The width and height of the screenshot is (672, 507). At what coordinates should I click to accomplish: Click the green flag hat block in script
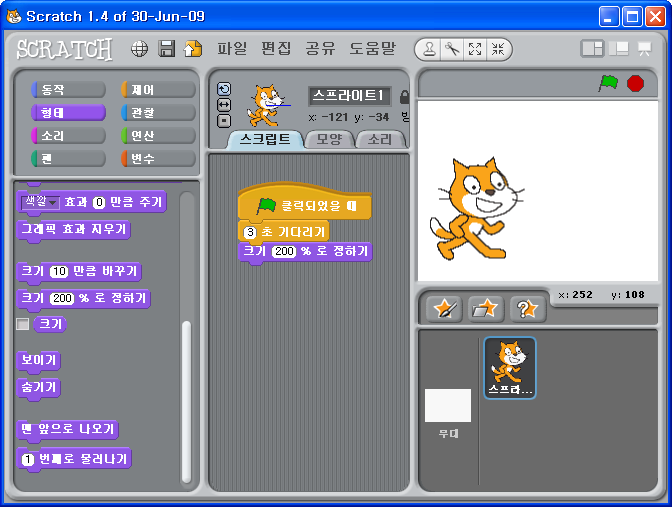305,201
